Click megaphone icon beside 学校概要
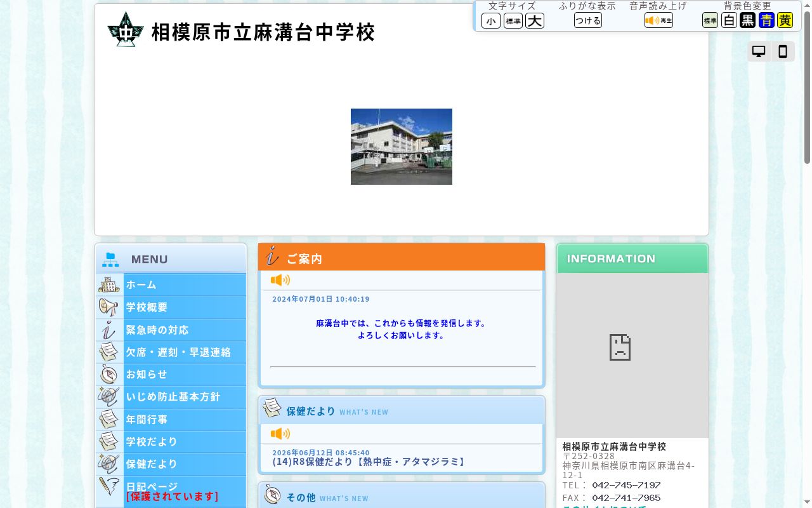The image size is (812, 508). 109,307
